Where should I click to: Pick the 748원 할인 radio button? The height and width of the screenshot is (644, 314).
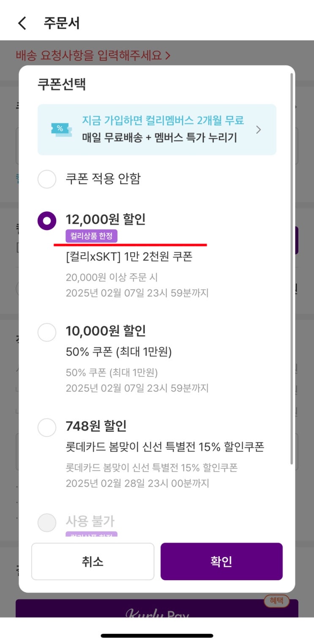point(47,428)
